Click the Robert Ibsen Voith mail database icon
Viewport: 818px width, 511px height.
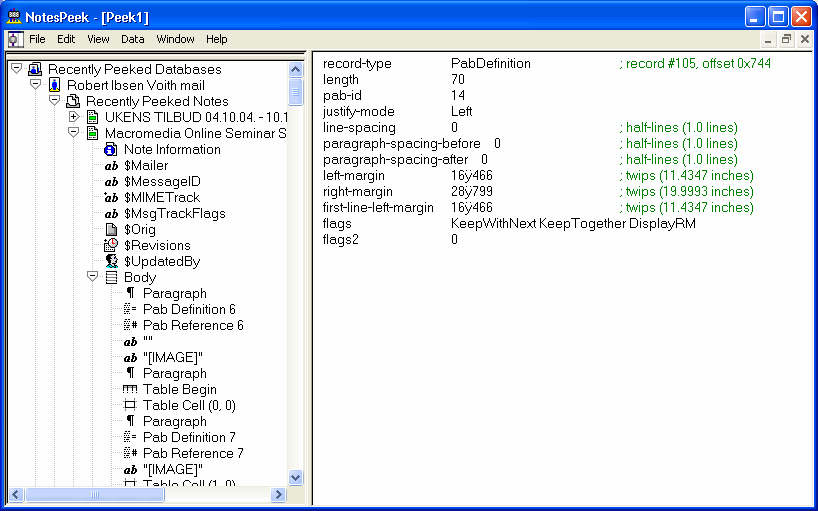pos(55,85)
